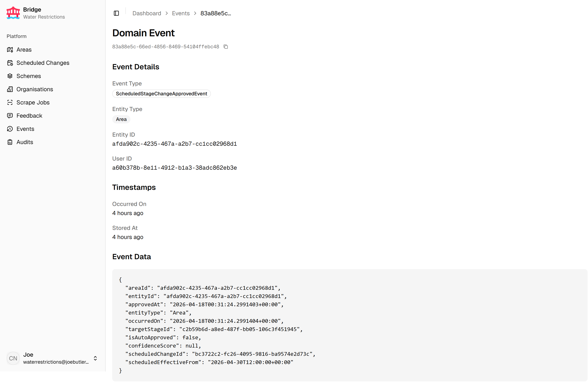Click the Feedback message icon
This screenshot has height=388, width=588.
tap(10, 116)
